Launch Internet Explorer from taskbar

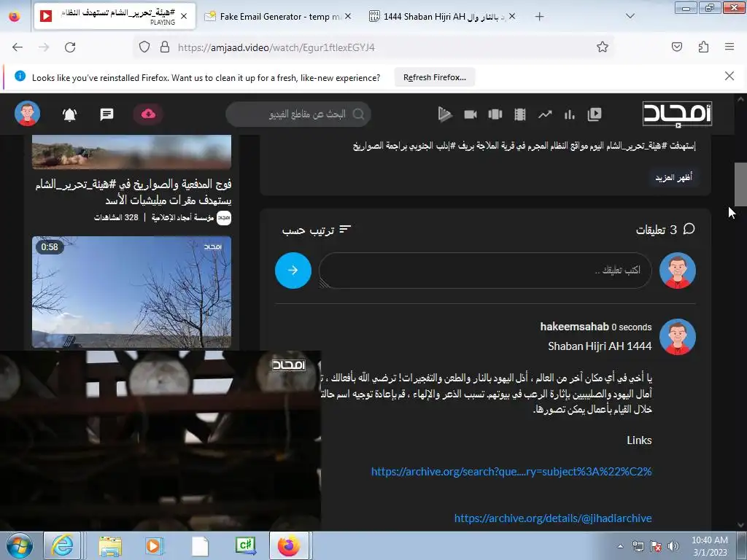click(x=62, y=545)
